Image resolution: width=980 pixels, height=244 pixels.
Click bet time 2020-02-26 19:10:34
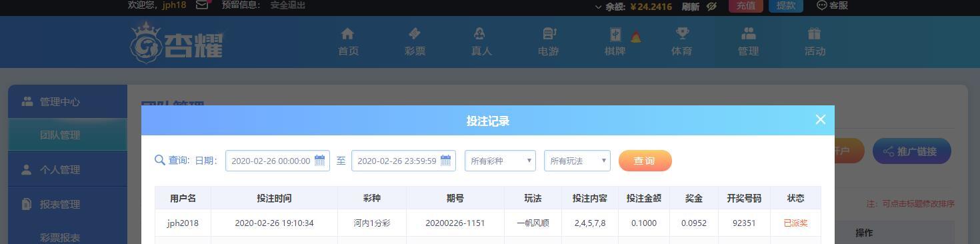274,223
